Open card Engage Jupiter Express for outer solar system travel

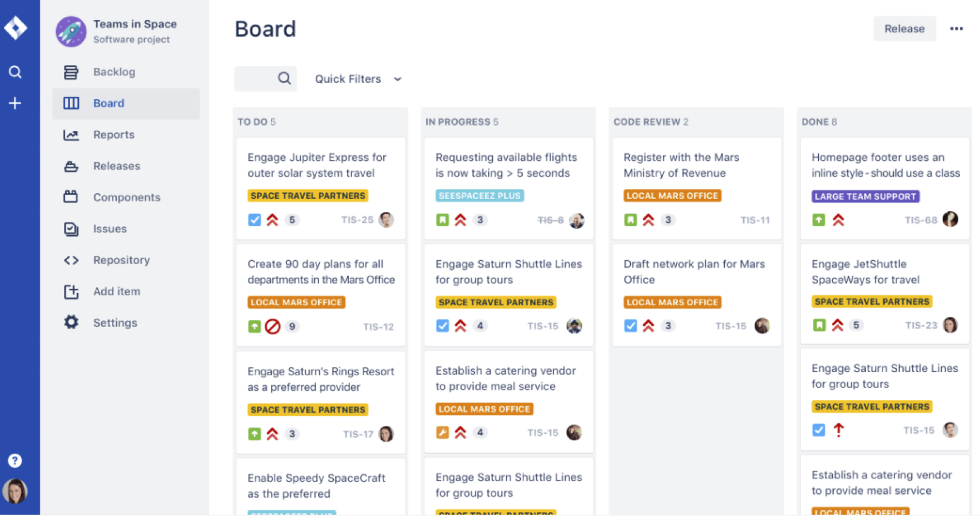(321, 188)
